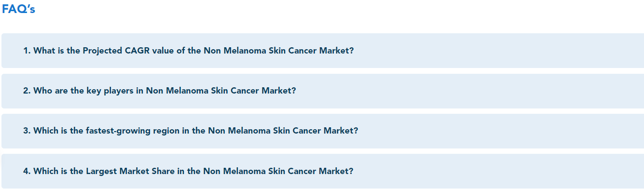644x189 pixels.
Task: Expand the Largest Market Share FAQ question
Action: 322,171
